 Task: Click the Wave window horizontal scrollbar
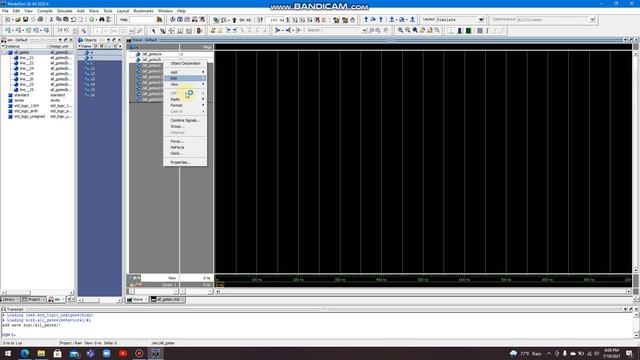click(423, 291)
